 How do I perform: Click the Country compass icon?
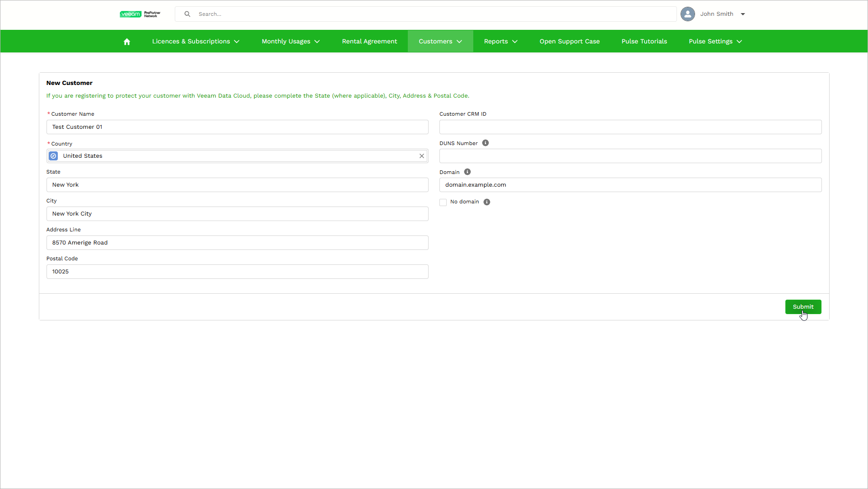tap(53, 156)
